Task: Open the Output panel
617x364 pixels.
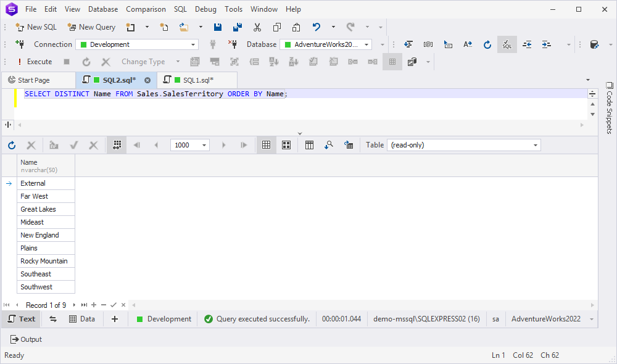Action: (x=26, y=339)
